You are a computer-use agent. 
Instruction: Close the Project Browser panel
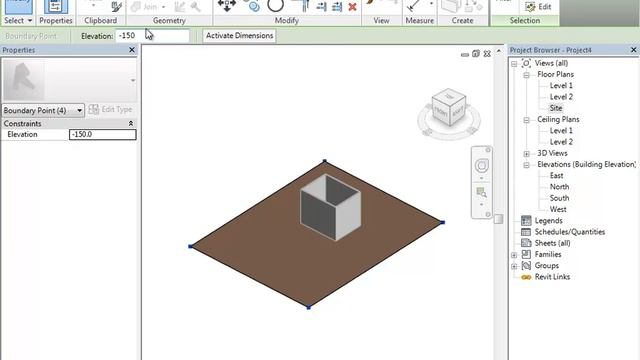click(633, 50)
